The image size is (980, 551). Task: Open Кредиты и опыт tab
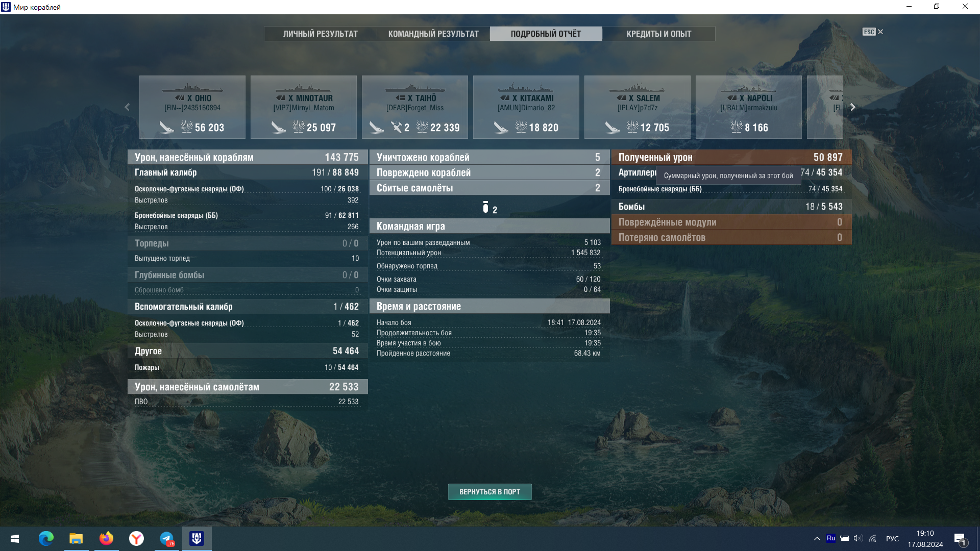[x=658, y=34]
